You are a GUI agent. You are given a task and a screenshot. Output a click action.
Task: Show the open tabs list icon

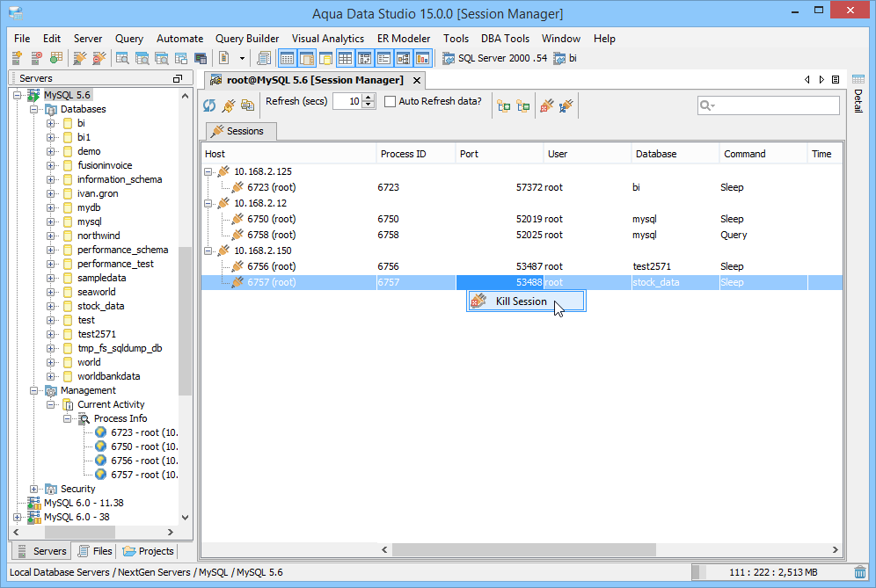tap(836, 80)
